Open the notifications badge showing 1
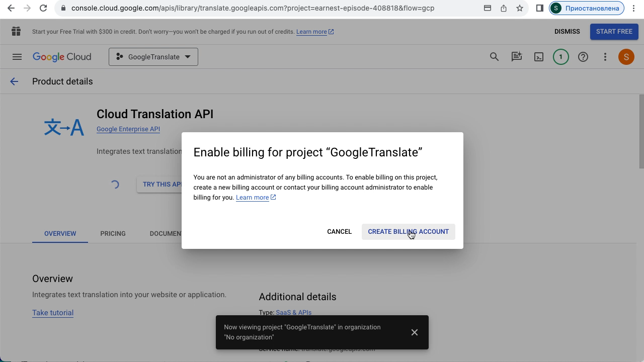 tap(560, 57)
